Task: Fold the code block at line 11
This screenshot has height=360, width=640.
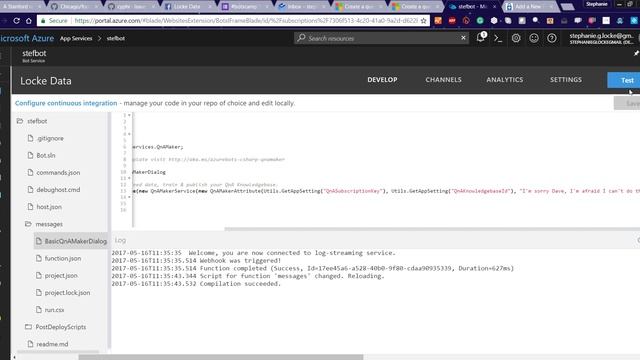Action: pos(129,178)
